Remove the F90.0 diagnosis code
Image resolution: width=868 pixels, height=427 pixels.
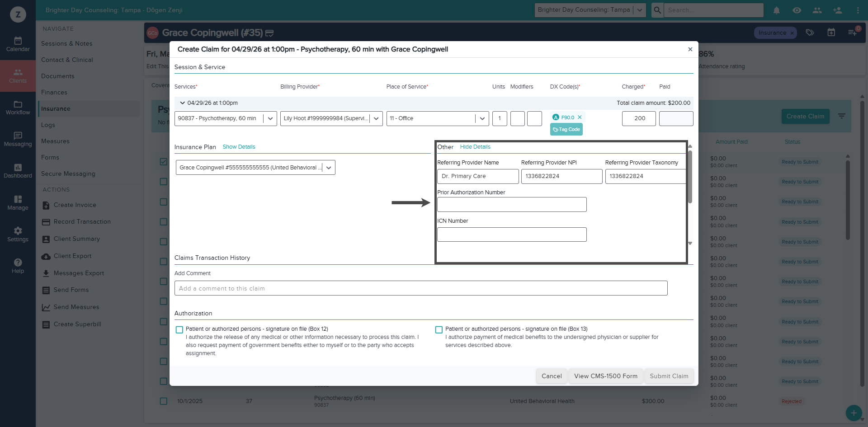(580, 117)
